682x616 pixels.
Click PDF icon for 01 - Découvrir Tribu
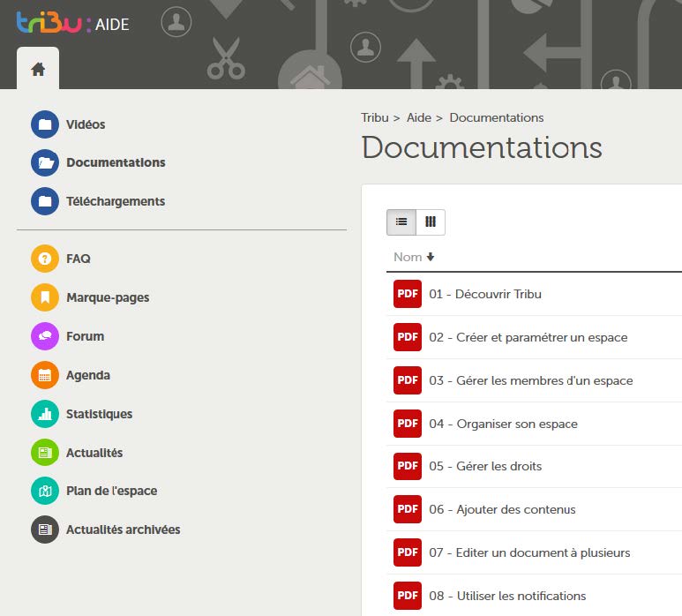[x=408, y=294]
